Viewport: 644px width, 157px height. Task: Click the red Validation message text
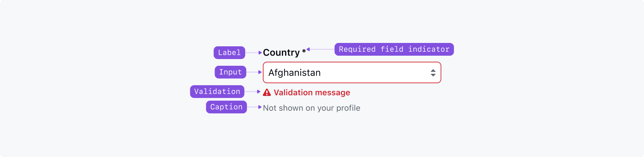pos(312,93)
